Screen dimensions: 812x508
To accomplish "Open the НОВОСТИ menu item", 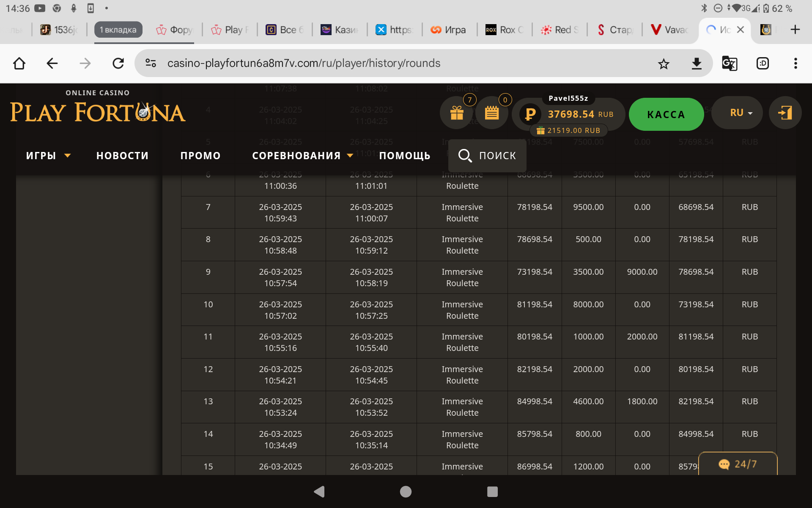I will (122, 156).
